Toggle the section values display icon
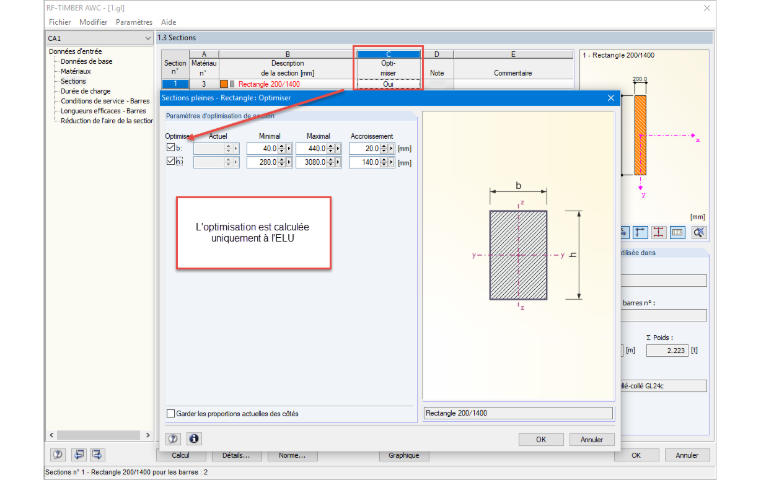Viewport: 760px width, 480px height. (678, 232)
